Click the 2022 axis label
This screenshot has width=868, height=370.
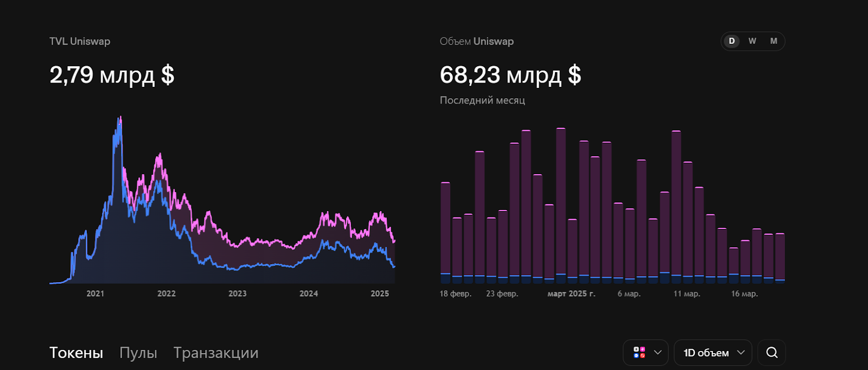click(x=167, y=294)
